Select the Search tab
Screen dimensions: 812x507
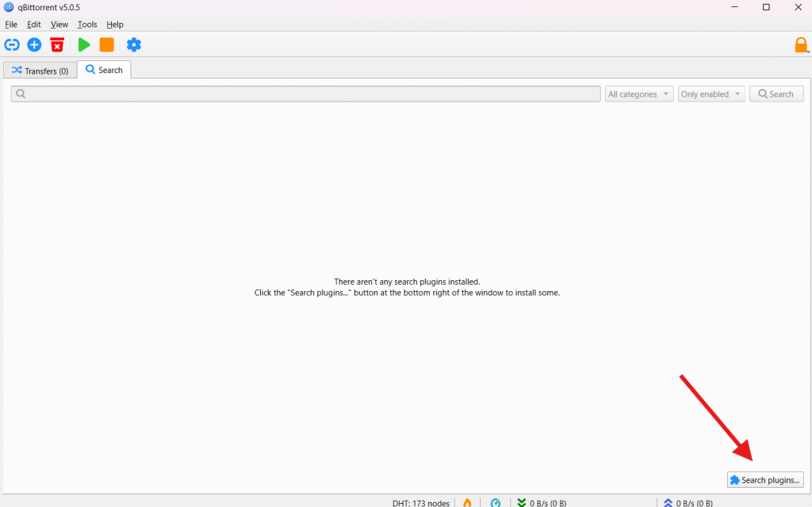(104, 70)
